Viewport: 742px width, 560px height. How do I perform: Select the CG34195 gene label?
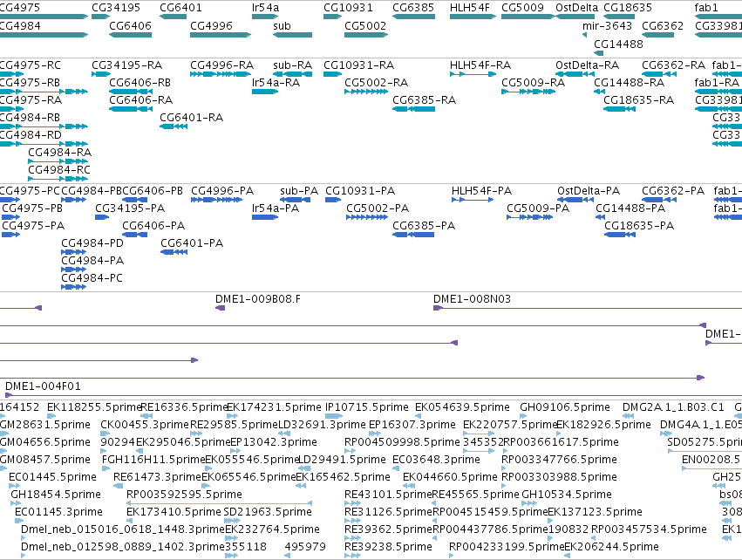tap(116, 8)
